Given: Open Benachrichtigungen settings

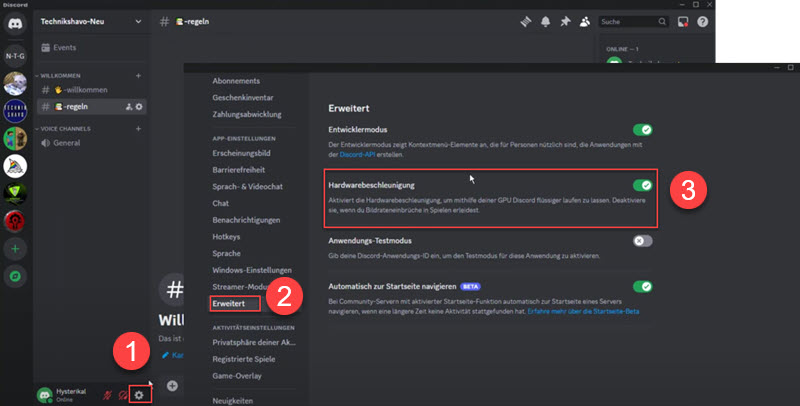Looking at the screenshot, I should (246, 220).
